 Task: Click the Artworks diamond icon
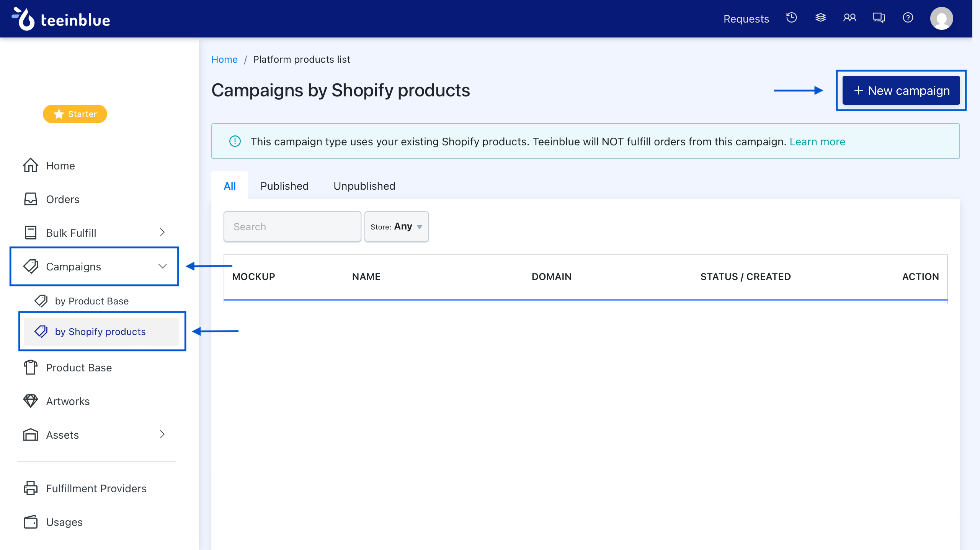[x=31, y=401]
